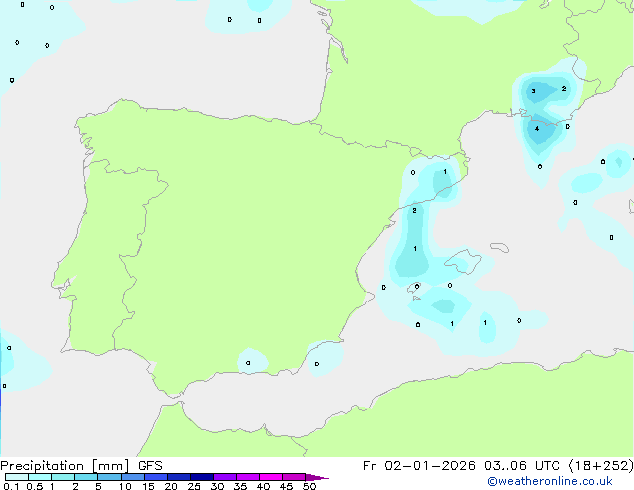Viewport: 634px width, 490px height.
Task: Click legend scale label '45'
Action: [286, 486]
